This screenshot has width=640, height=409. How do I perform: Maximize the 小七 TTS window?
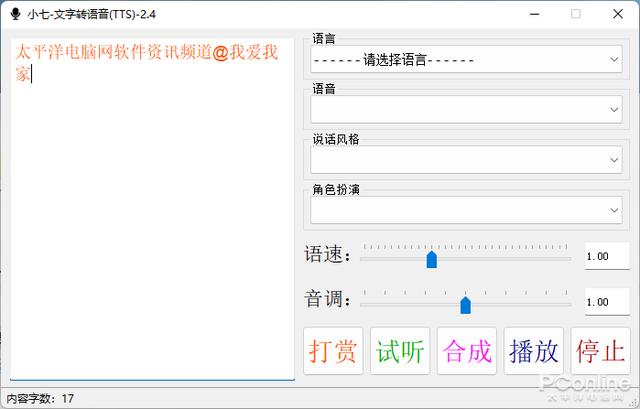[x=575, y=14]
